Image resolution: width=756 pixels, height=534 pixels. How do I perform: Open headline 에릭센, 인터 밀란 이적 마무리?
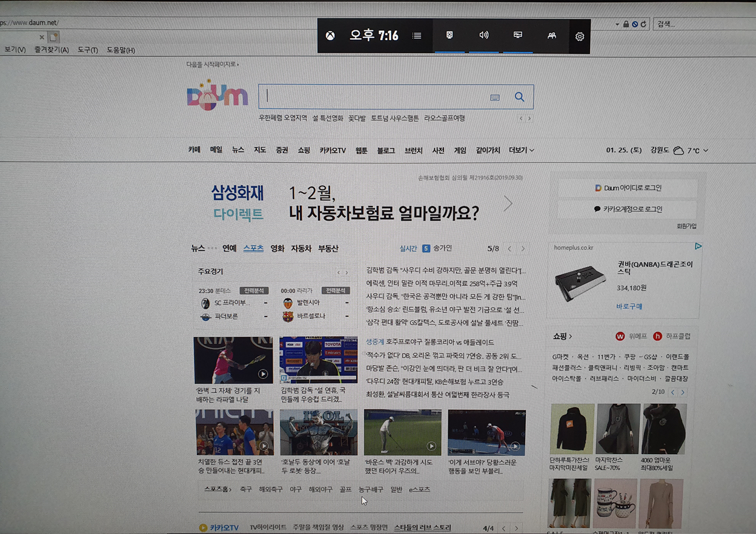tap(442, 283)
